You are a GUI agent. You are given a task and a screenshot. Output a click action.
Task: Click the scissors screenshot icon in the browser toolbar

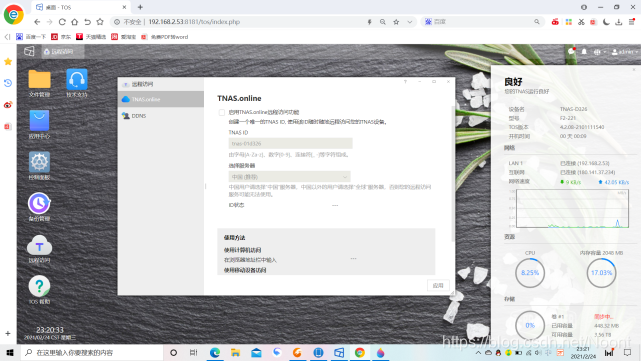[x=581, y=22]
